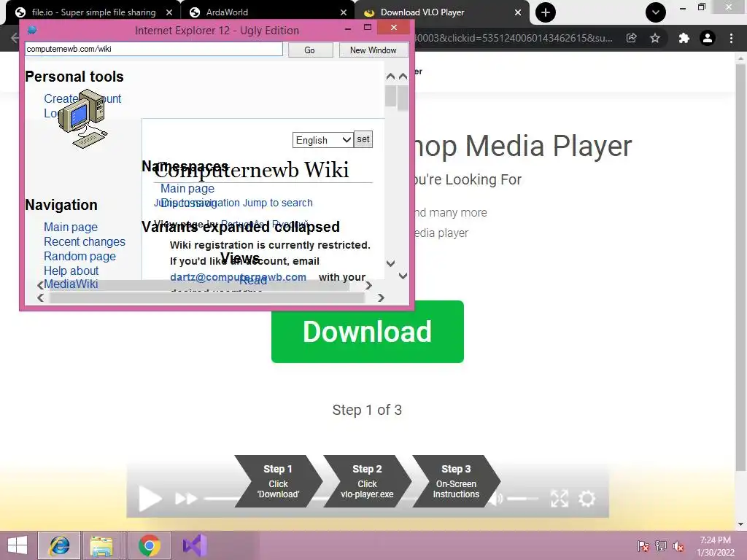747x560 pixels.
Task: Click IE scrollbar right arrow at bottom
Action: pyautogui.click(x=381, y=297)
